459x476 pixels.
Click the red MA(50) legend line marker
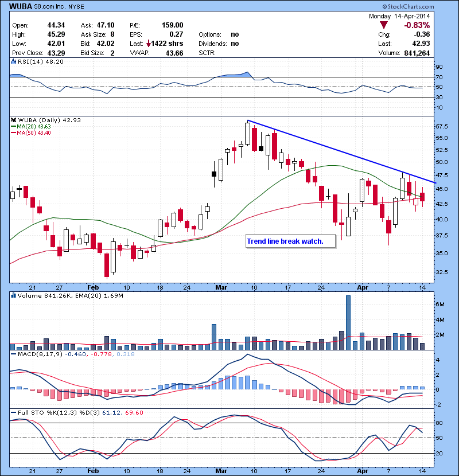coord(13,133)
